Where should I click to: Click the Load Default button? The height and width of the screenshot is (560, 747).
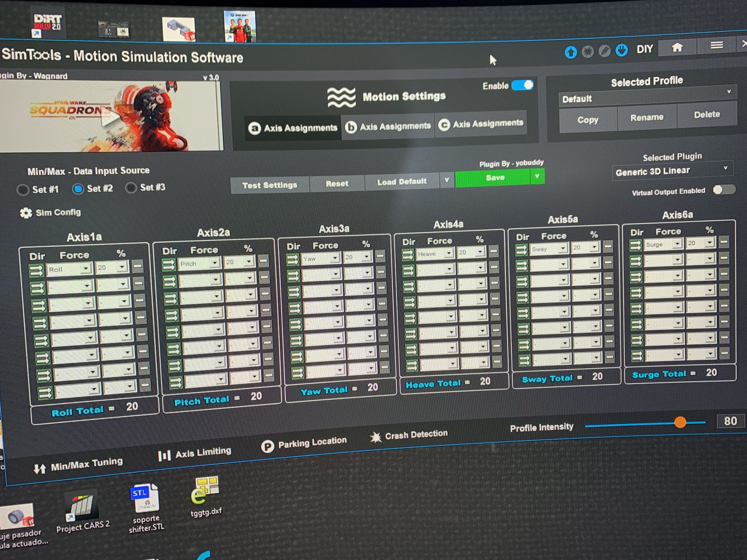pyautogui.click(x=402, y=182)
